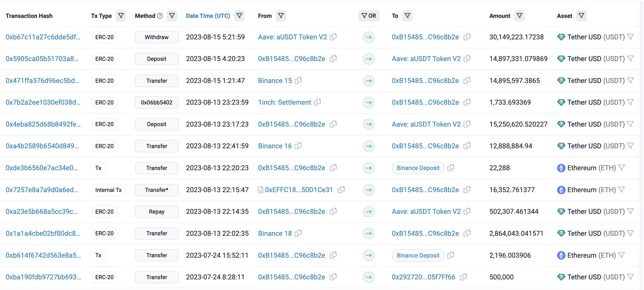The height and width of the screenshot is (290, 644).
Task: Copy the Binance 15 address via copy icon
Action: coord(299,81)
